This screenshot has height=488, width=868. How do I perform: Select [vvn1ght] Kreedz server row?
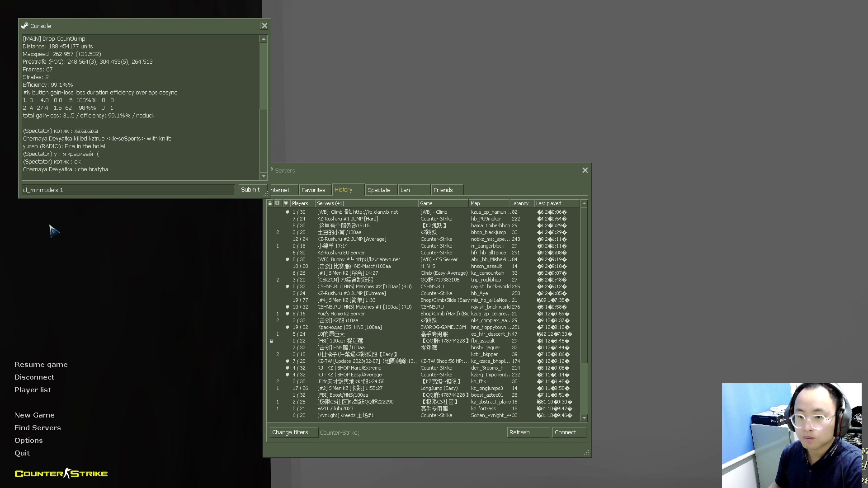tap(424, 415)
